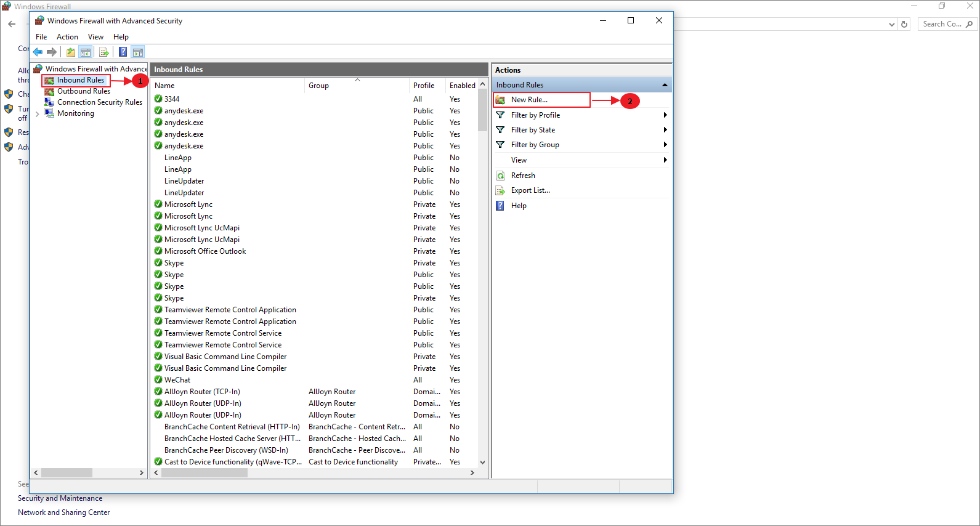Click the blue Help question-mark toolbar icon
Viewport: 980px width, 526px height.
[123, 52]
